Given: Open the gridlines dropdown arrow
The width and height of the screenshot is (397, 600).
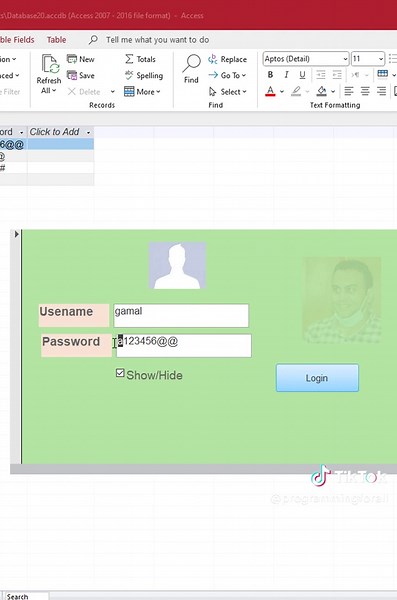Looking at the screenshot, I should coord(394,75).
